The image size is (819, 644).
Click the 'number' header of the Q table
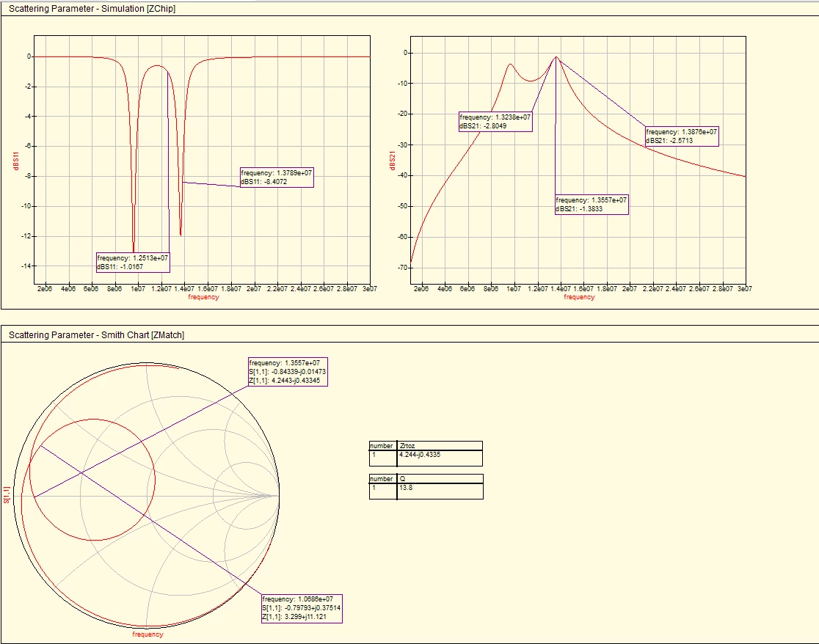coord(383,478)
